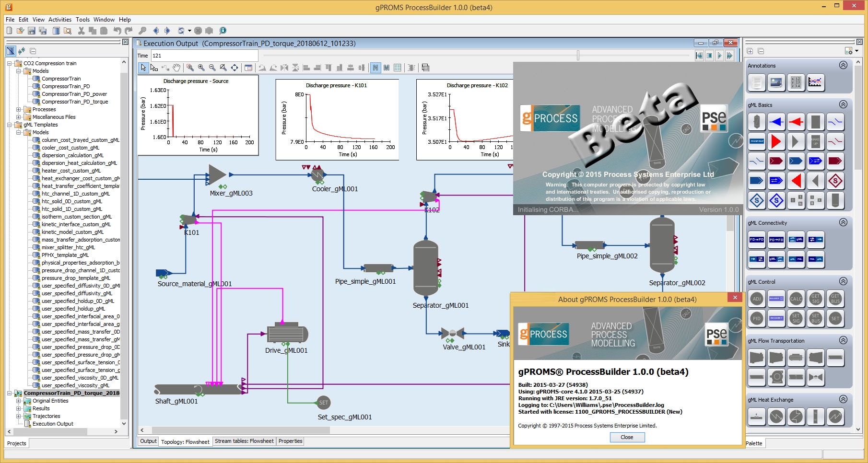Collapse the gML Flow Transportation section
The width and height of the screenshot is (868, 463).
coord(843,340)
